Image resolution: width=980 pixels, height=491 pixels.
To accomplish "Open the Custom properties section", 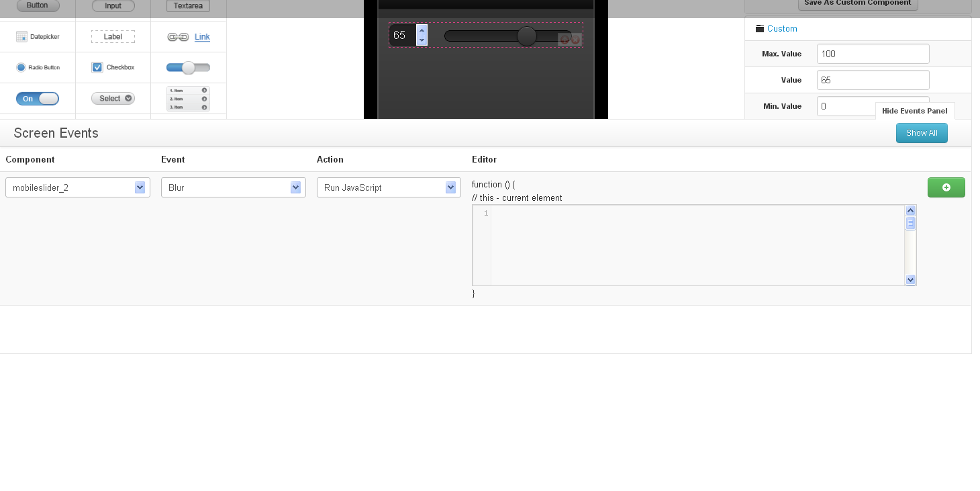I will pos(782,29).
